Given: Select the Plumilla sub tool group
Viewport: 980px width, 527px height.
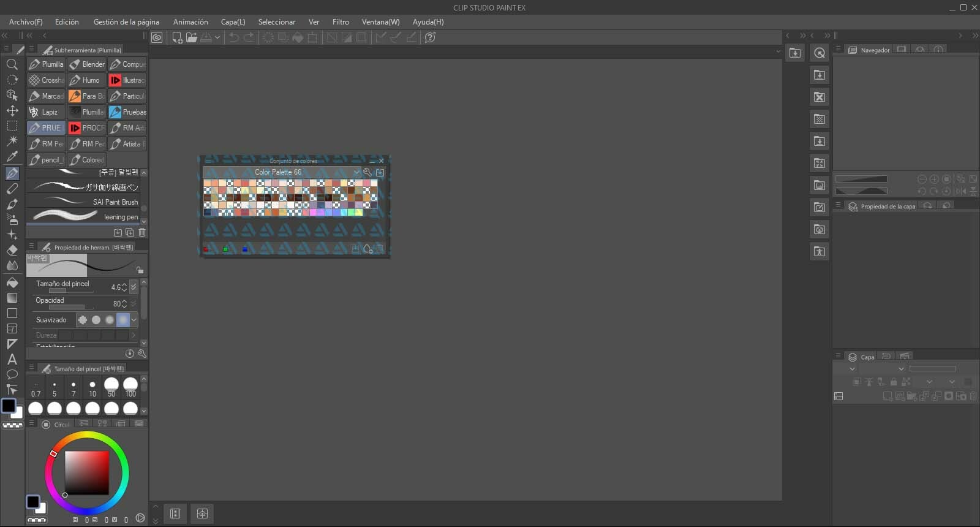Looking at the screenshot, I should click(46, 64).
